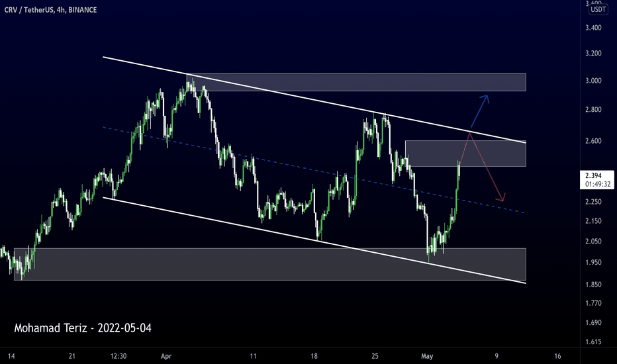This screenshot has height=364, width=617.
Task: Click the 3.400 price axis label
Action: (593, 28)
